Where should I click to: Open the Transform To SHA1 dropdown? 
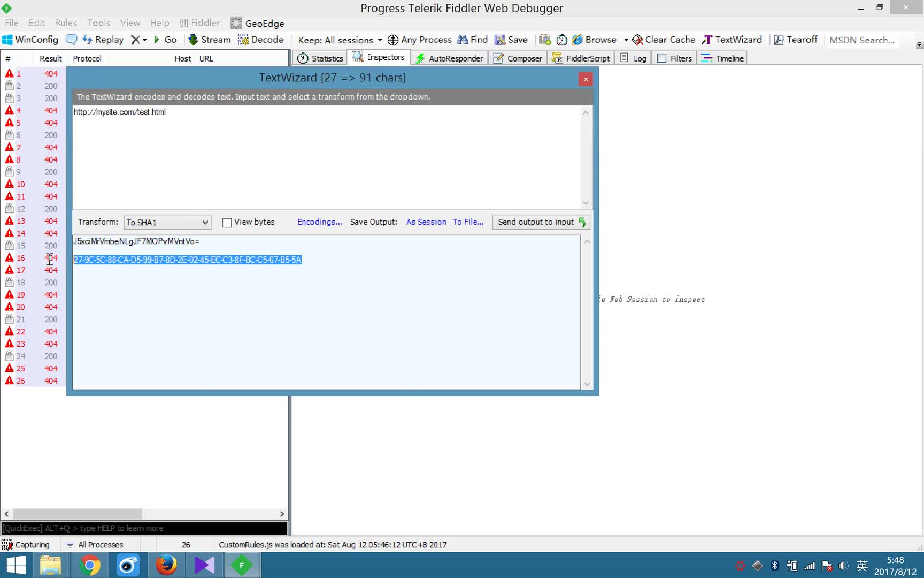(167, 222)
